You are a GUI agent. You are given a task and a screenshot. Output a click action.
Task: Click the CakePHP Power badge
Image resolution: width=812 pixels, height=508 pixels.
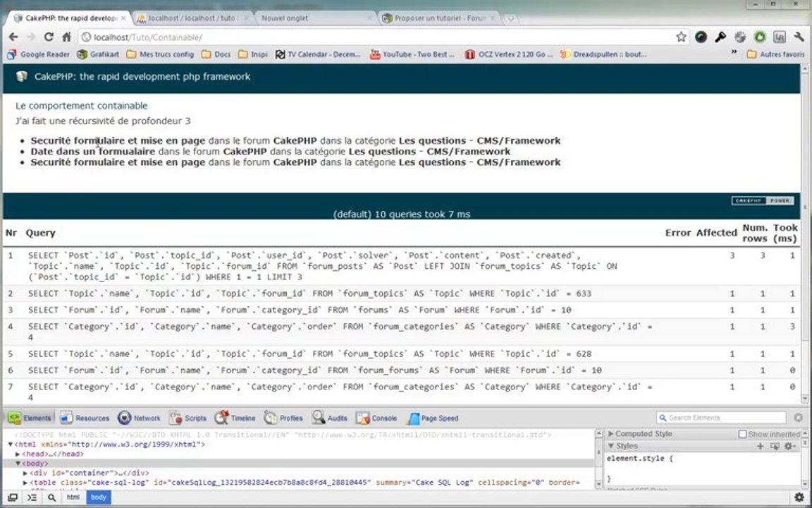762,200
